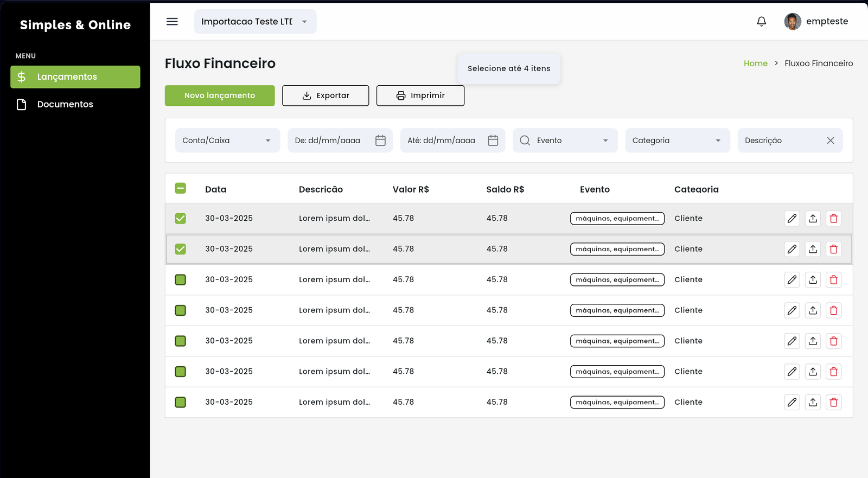The height and width of the screenshot is (478, 868).
Task: Edit the fifth table row
Action: click(x=792, y=341)
